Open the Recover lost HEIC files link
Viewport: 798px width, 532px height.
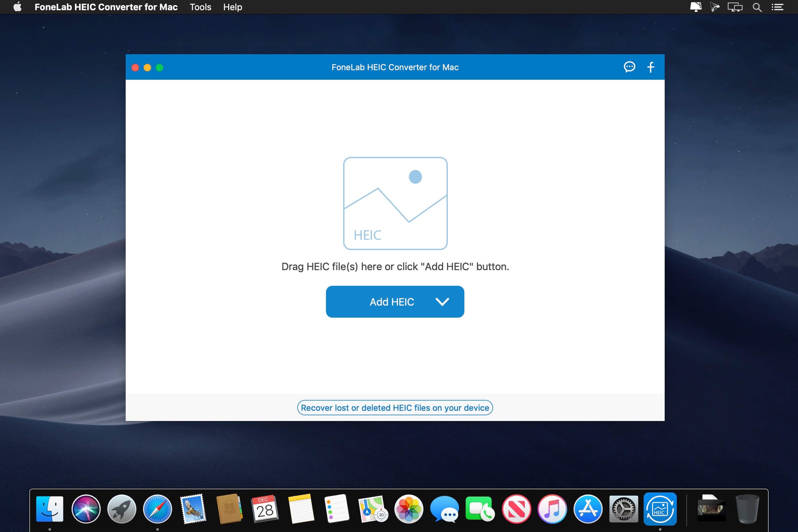click(x=395, y=408)
